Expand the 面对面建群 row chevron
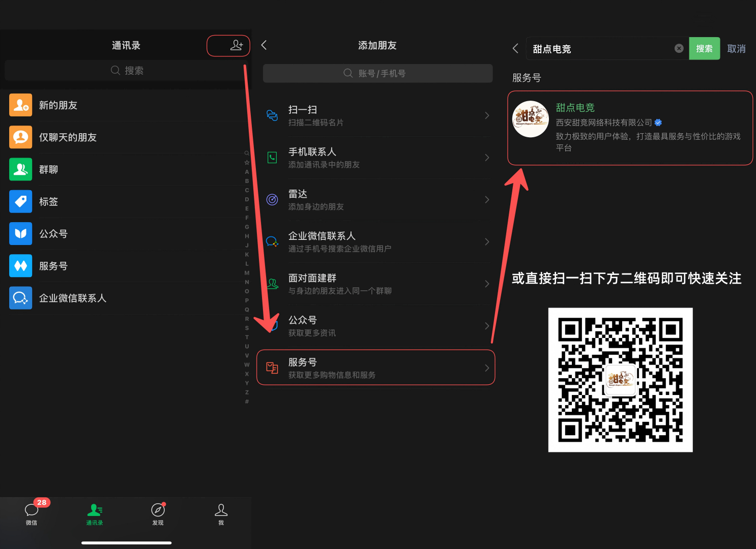This screenshot has width=756, height=549. [487, 284]
